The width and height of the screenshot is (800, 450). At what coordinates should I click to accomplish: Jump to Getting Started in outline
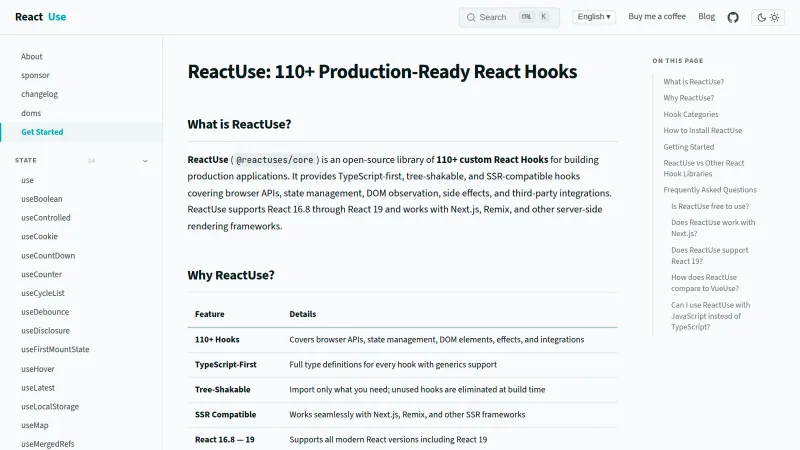click(688, 147)
